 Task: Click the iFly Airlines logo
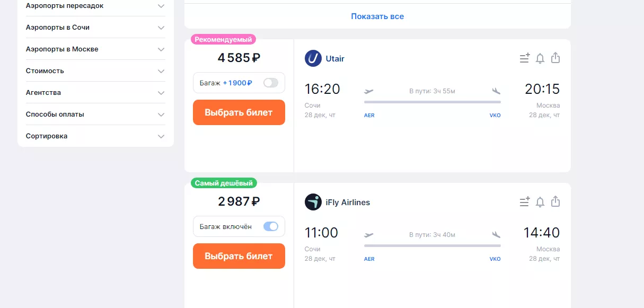click(313, 202)
